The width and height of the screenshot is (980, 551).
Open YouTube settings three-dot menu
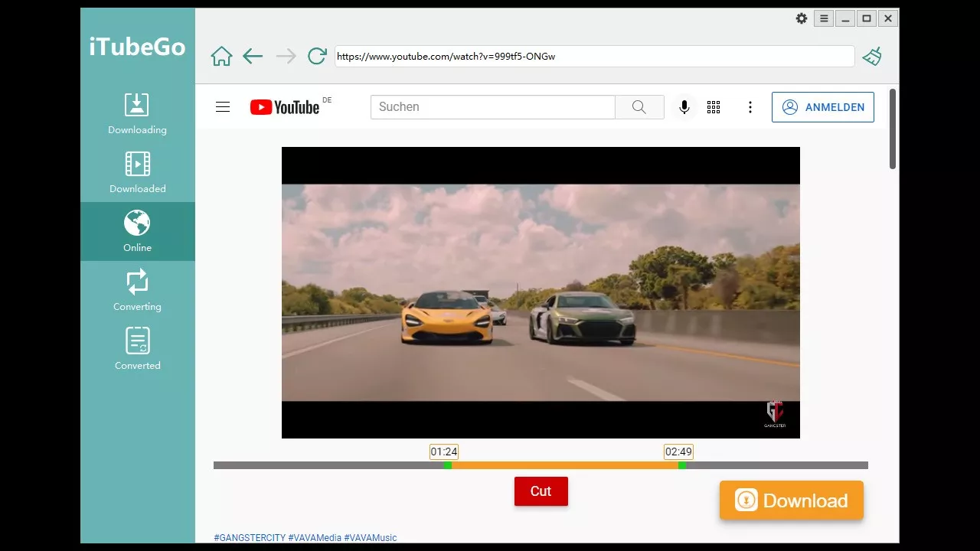click(x=750, y=107)
